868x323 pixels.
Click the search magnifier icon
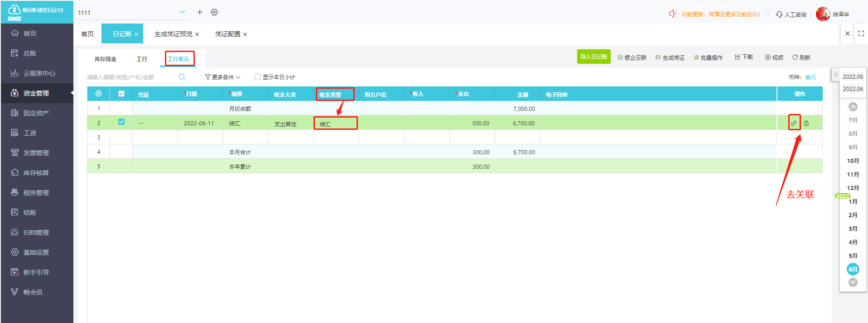click(182, 77)
